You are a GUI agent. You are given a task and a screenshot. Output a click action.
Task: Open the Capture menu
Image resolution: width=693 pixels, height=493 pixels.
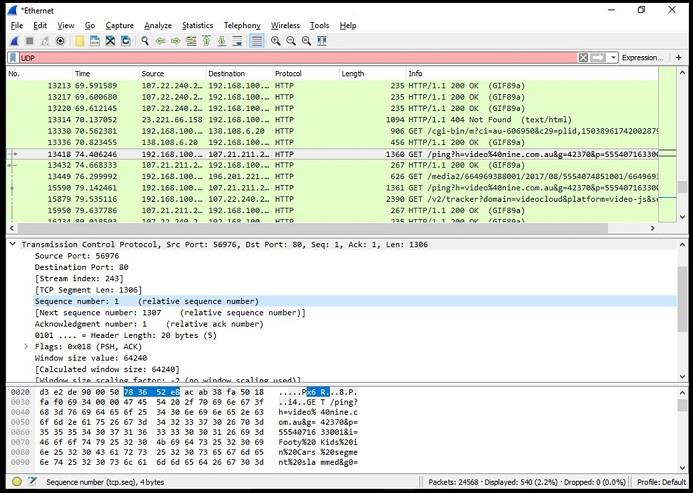point(119,26)
